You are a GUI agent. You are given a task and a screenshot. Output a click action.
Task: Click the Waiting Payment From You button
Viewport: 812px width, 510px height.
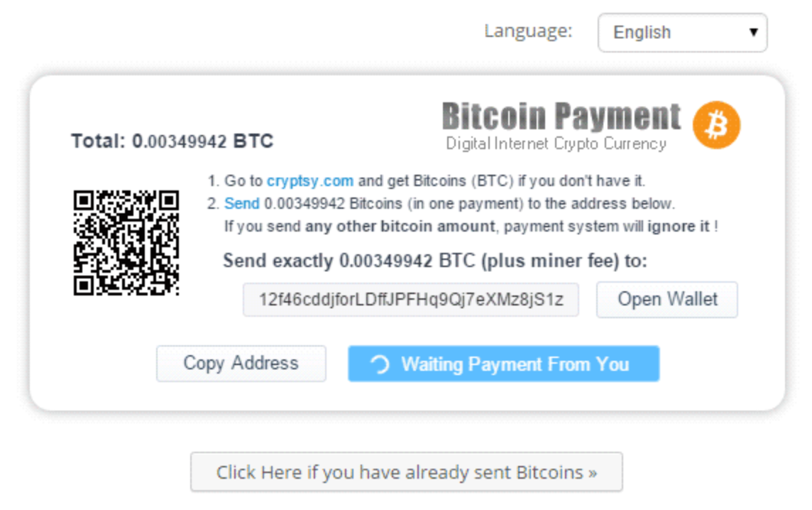click(503, 364)
